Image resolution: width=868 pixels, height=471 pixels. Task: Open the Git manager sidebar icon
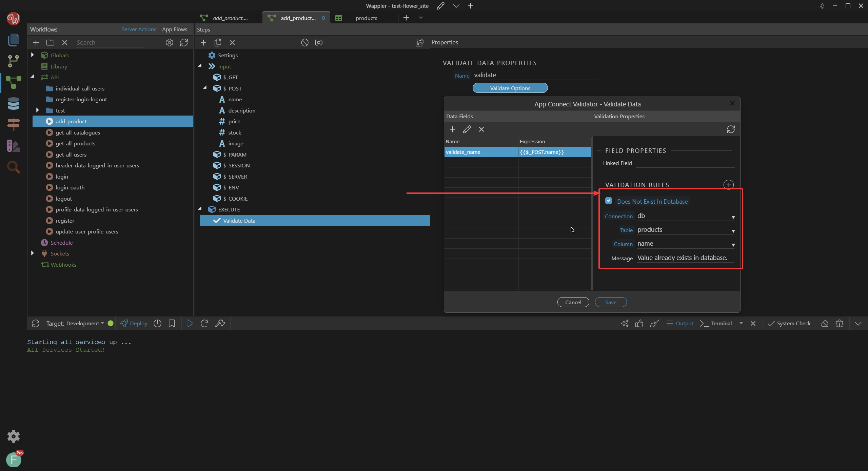[13, 61]
